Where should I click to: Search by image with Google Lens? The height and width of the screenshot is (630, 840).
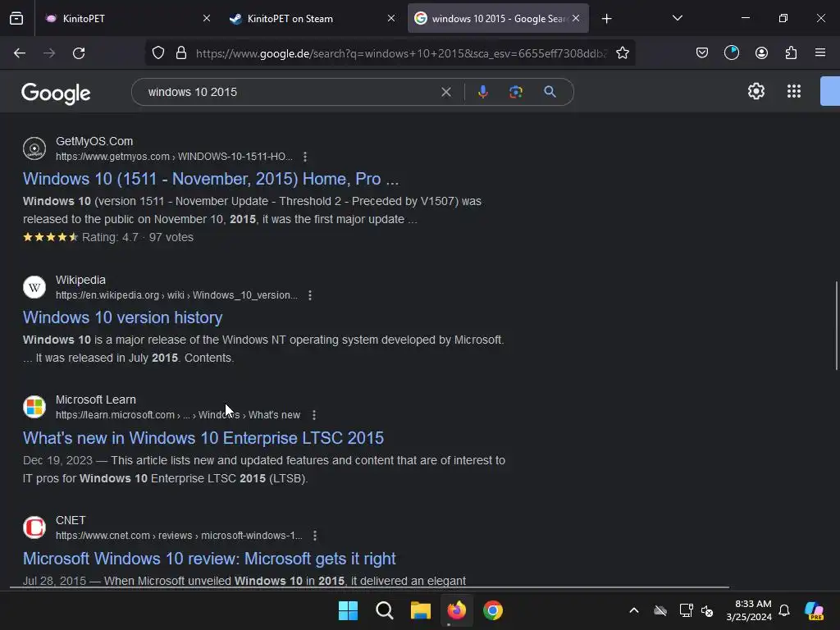click(x=516, y=92)
